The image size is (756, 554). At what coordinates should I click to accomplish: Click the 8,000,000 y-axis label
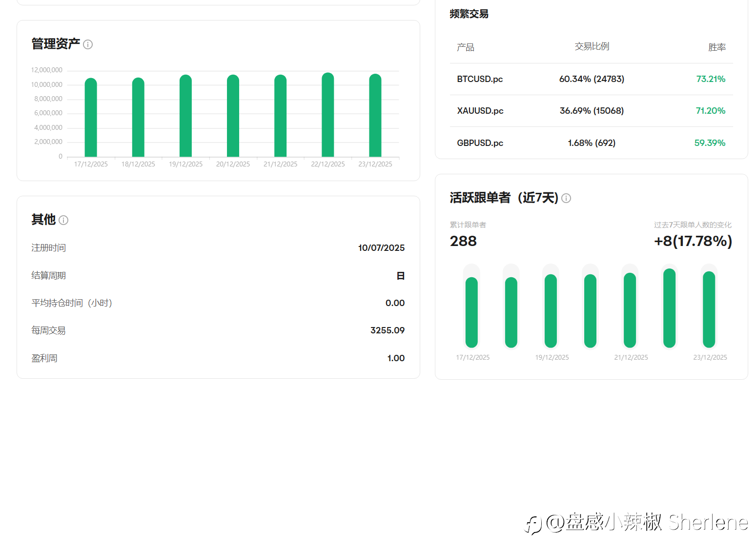[x=48, y=99]
